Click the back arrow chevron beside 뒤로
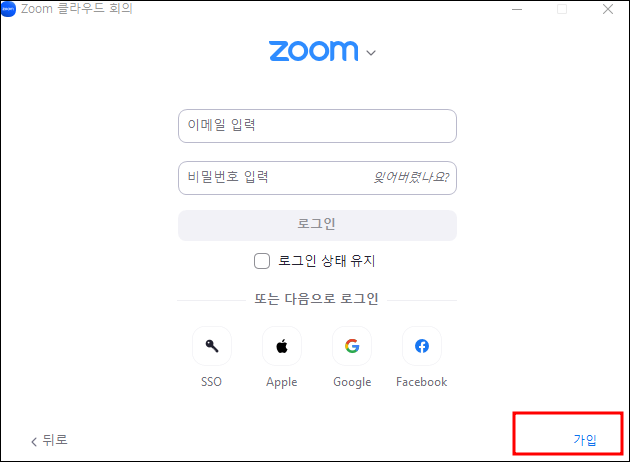Image resolution: width=630 pixels, height=462 pixels. 34,442
